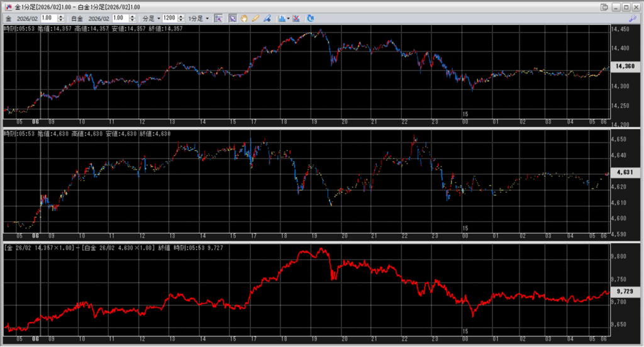Click the eraser tool icon
The height and width of the screenshot is (347, 644).
267,18
